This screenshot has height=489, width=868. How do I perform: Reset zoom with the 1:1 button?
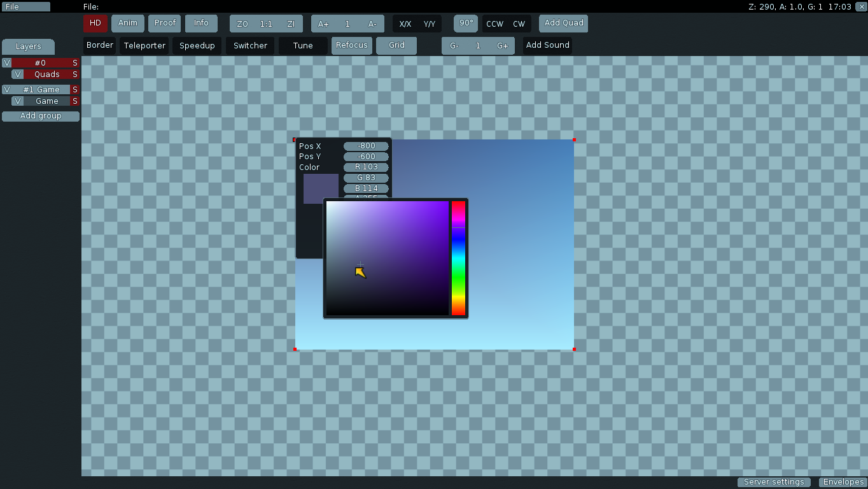click(266, 24)
